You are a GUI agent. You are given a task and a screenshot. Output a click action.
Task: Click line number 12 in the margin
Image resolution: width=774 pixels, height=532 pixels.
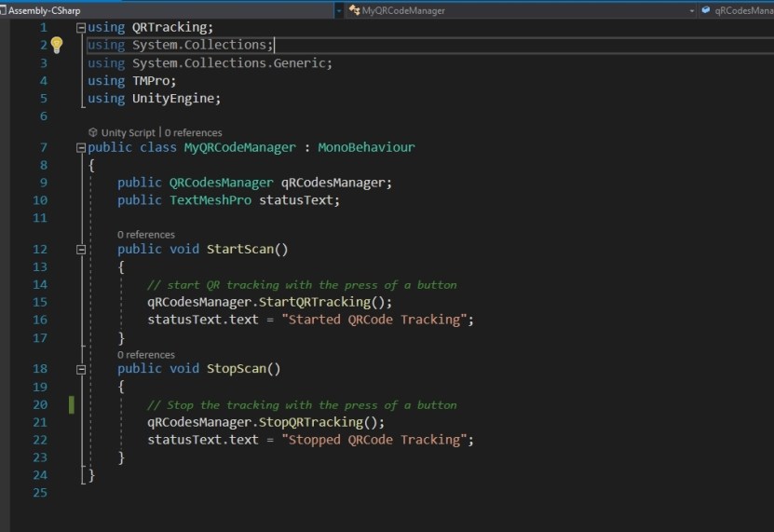pos(40,249)
